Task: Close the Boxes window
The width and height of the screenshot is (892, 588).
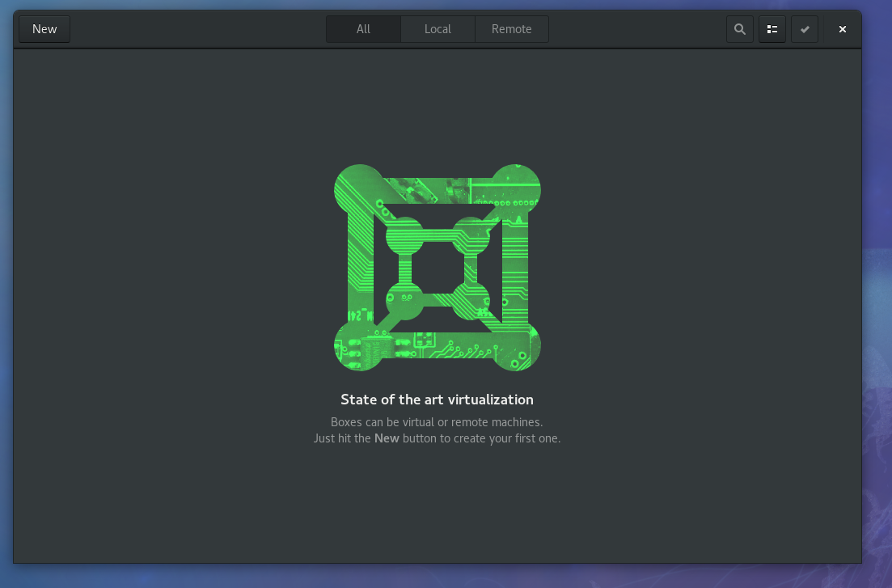Action: point(843,29)
